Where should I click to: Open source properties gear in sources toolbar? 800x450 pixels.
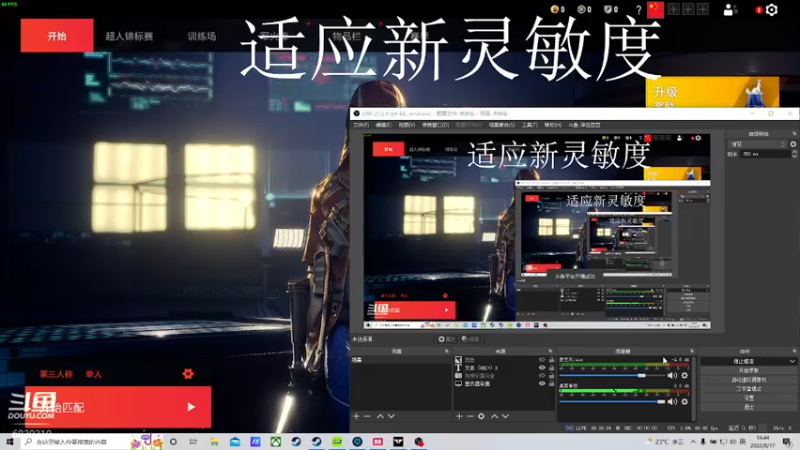tap(481, 416)
